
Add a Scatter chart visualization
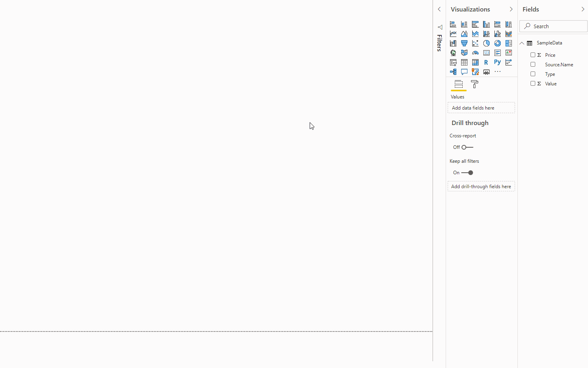475,43
